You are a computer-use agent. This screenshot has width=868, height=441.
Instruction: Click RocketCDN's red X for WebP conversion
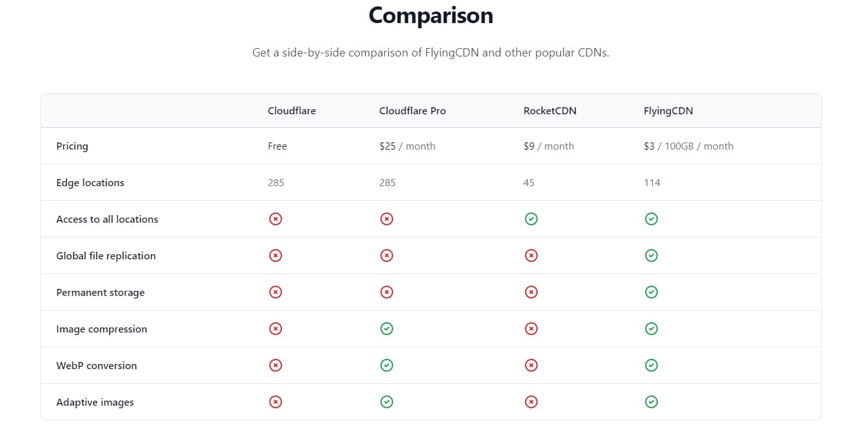pos(531,365)
